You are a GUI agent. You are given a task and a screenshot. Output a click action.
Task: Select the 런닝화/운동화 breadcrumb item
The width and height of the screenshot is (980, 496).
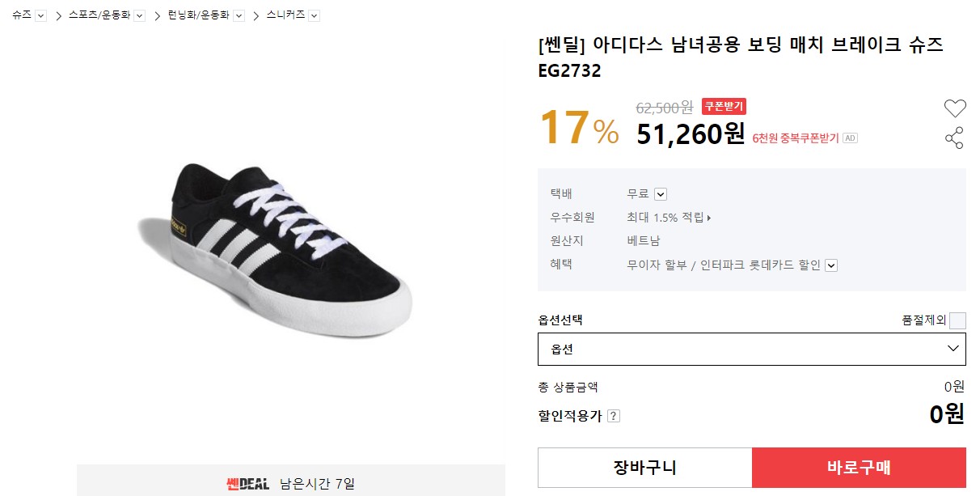pos(198,15)
